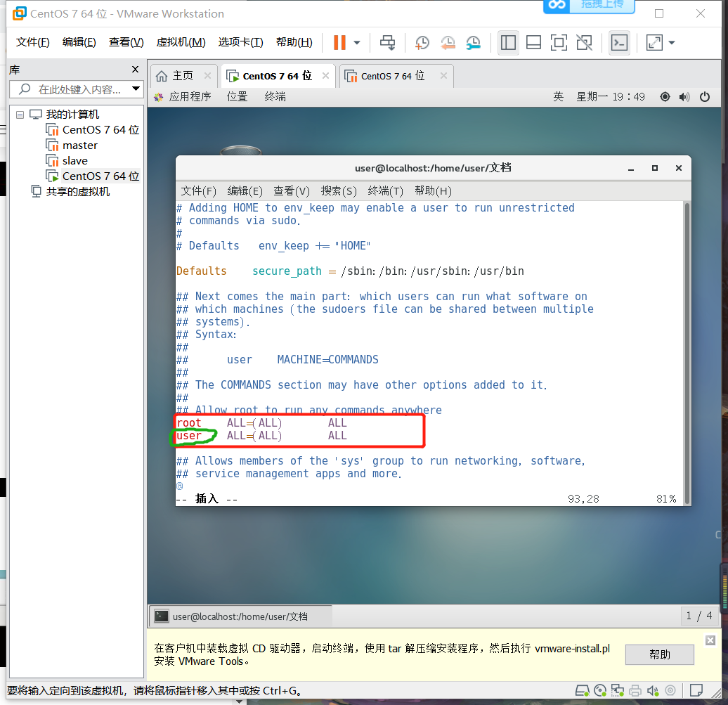Screen dimensions: 728x705
Task: Open the 帮助(H) menu in VMware
Action: tap(294, 42)
